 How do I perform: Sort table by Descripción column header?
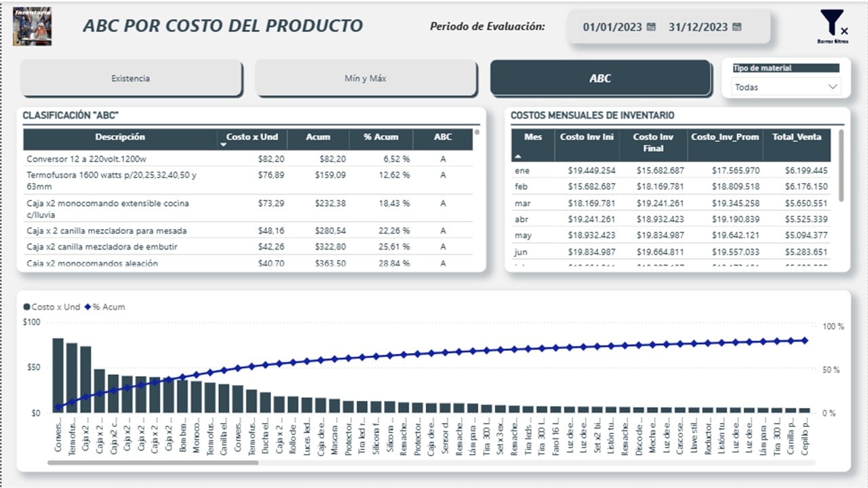point(120,137)
